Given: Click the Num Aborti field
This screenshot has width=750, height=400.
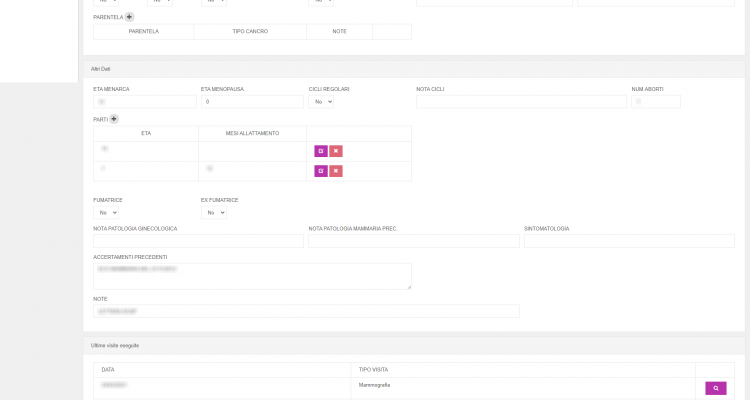Looking at the screenshot, I should tap(656, 102).
